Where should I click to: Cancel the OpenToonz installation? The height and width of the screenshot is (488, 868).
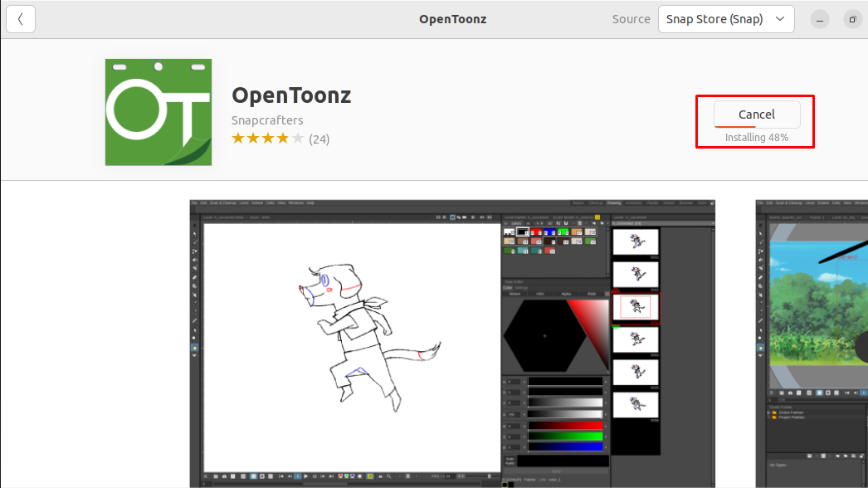point(755,115)
